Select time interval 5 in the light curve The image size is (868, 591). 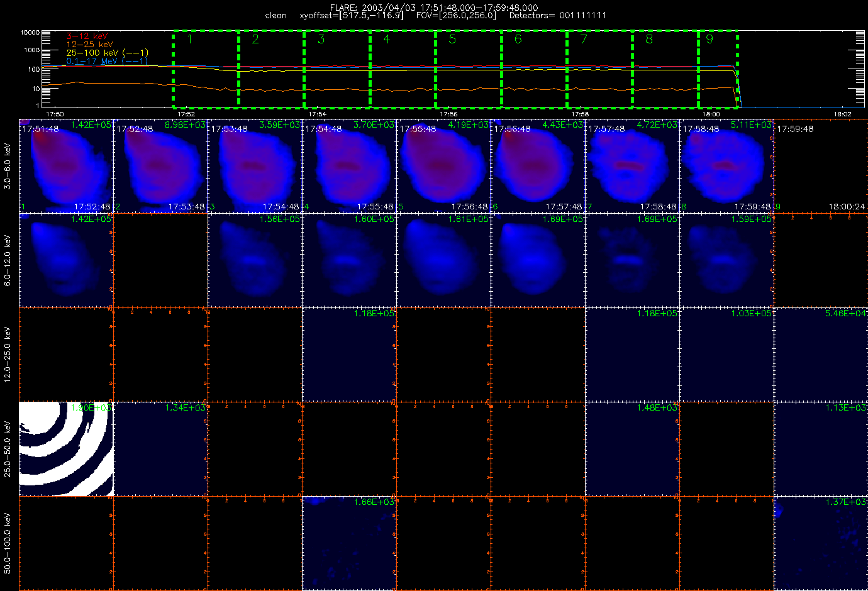click(469, 69)
